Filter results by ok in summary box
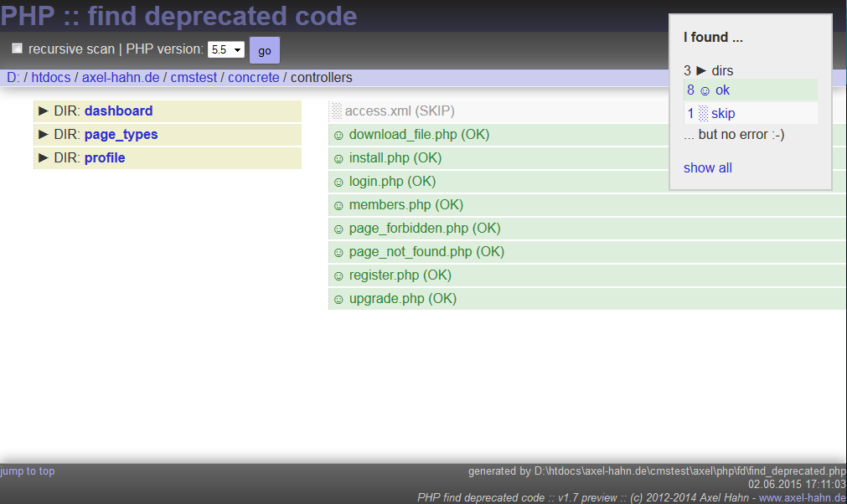Screen dimensions: 847x504 [751, 90]
